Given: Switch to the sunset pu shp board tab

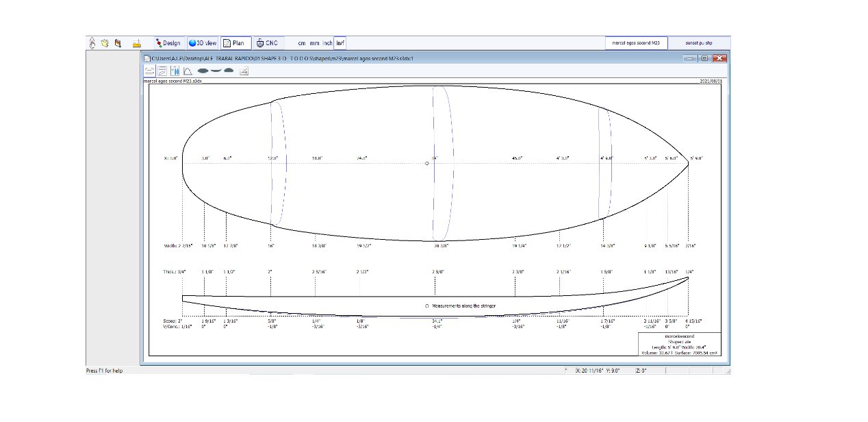Looking at the screenshot, I should [x=698, y=42].
